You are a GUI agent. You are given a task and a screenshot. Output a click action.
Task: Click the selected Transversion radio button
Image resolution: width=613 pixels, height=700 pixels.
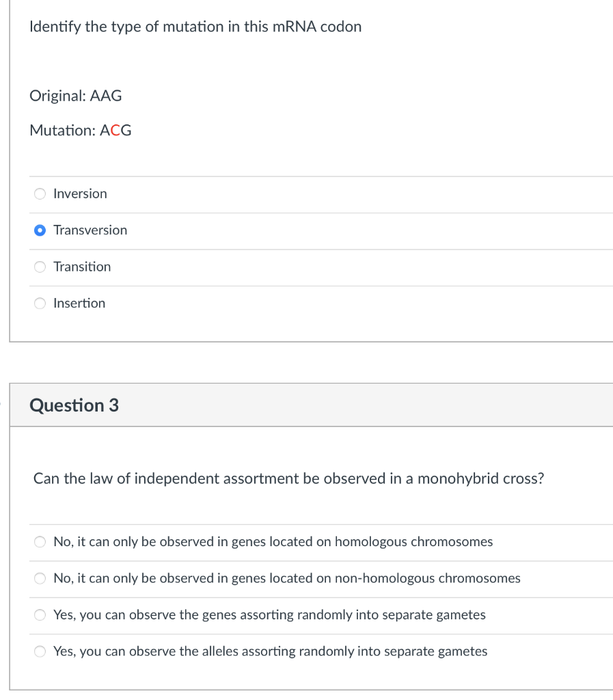[40, 230]
